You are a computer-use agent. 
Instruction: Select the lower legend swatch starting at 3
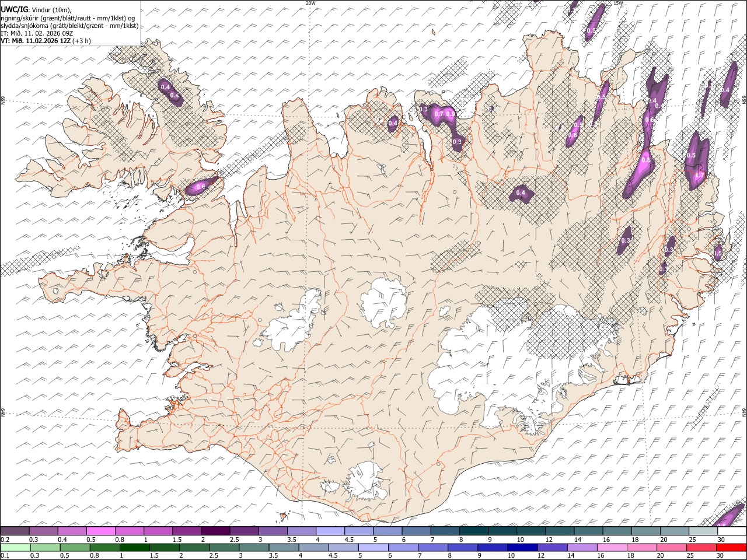[254, 548]
